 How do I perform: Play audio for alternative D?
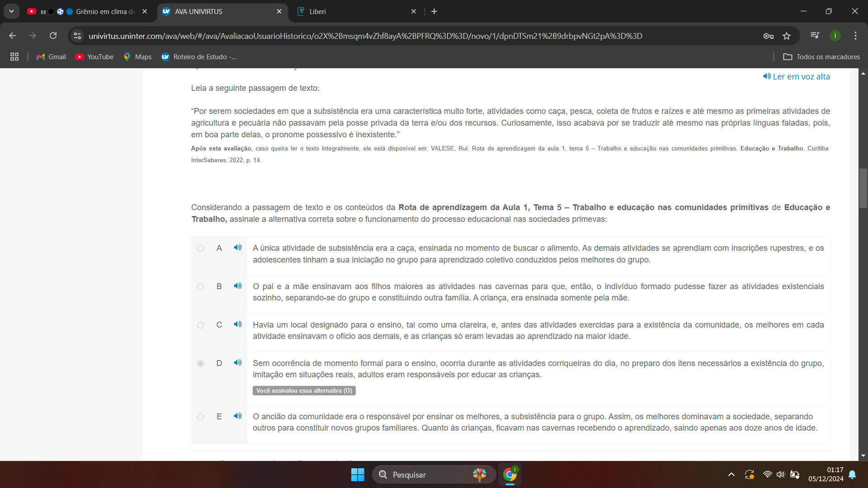click(x=238, y=363)
